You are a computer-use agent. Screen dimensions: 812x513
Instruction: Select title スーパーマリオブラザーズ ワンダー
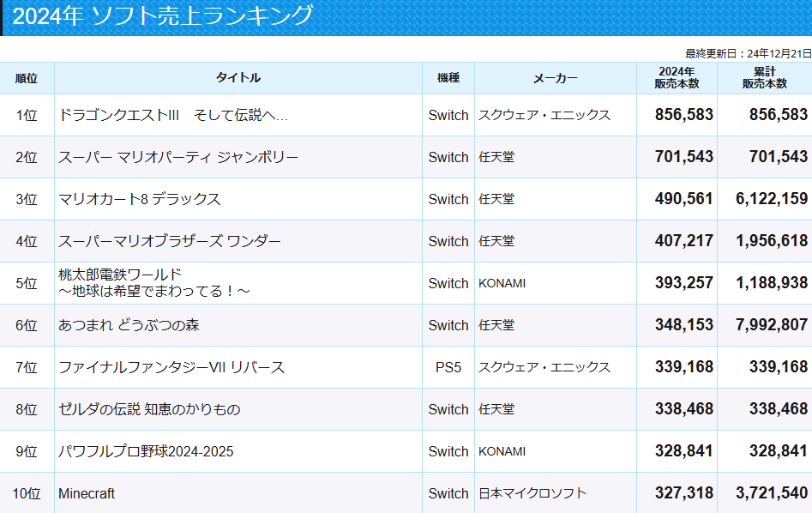click(169, 241)
